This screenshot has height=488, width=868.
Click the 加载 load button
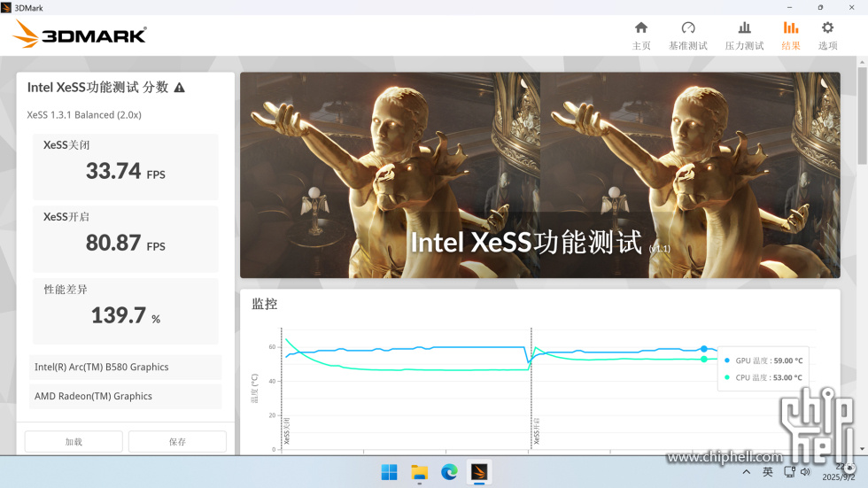(x=74, y=442)
